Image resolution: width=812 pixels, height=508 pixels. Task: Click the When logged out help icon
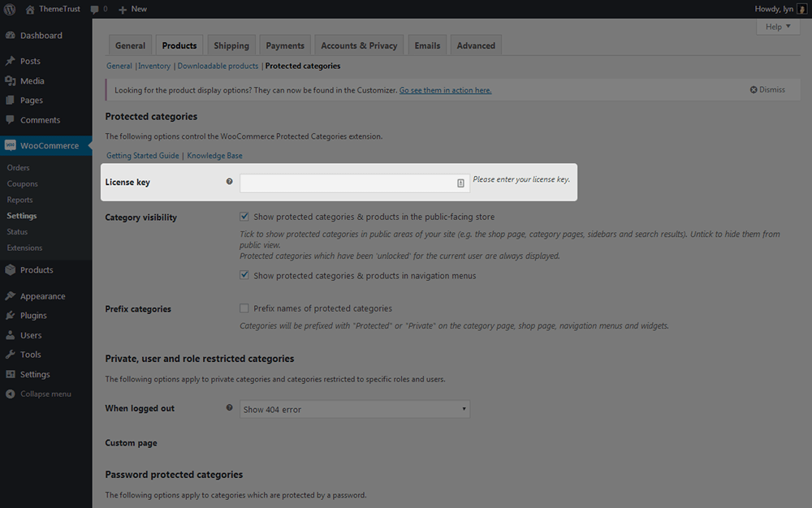(230, 407)
